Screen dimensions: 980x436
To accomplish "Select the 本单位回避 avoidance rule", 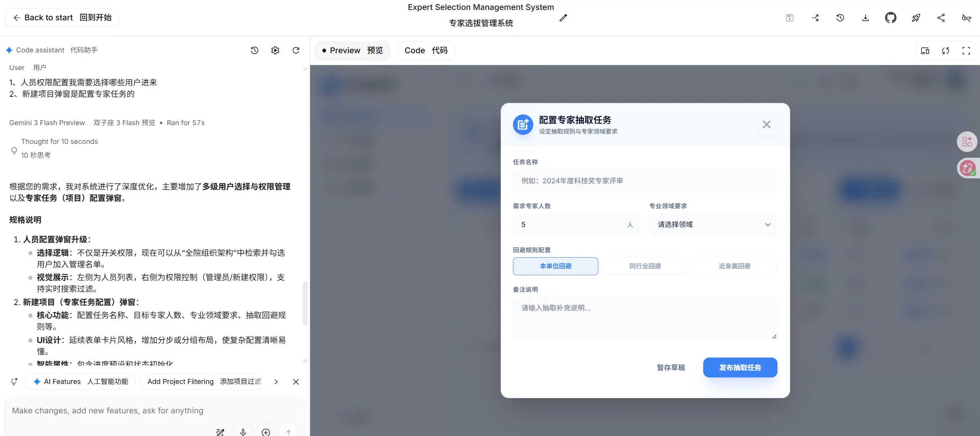I will point(555,266).
